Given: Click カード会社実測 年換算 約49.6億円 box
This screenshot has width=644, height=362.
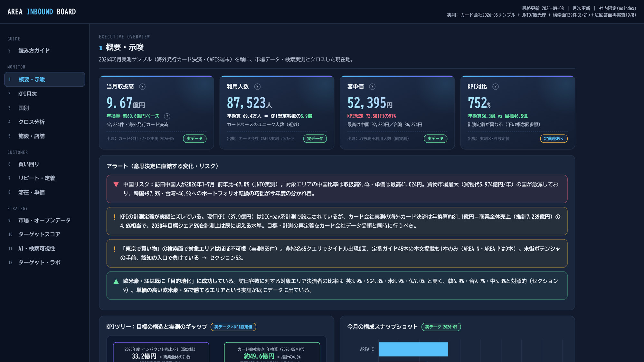Looking at the screenshot, I should click(x=272, y=352).
